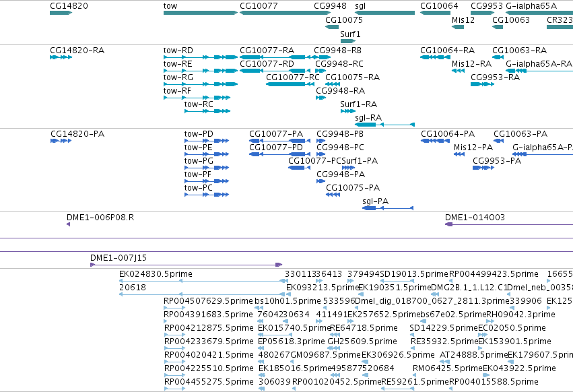Select the CG10075 gene label
Screen dimensions: 573x392
(x=344, y=20)
